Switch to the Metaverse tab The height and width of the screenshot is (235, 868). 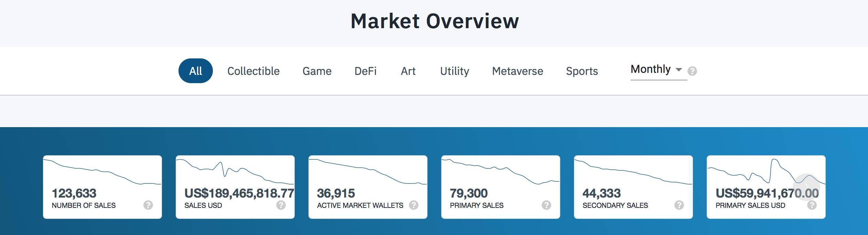point(518,71)
